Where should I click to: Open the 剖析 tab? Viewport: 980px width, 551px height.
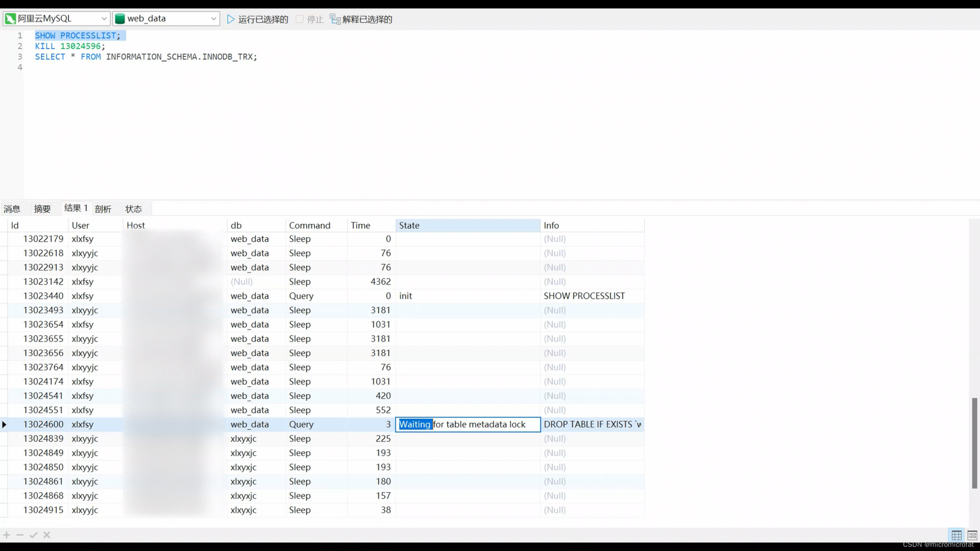pyautogui.click(x=103, y=209)
